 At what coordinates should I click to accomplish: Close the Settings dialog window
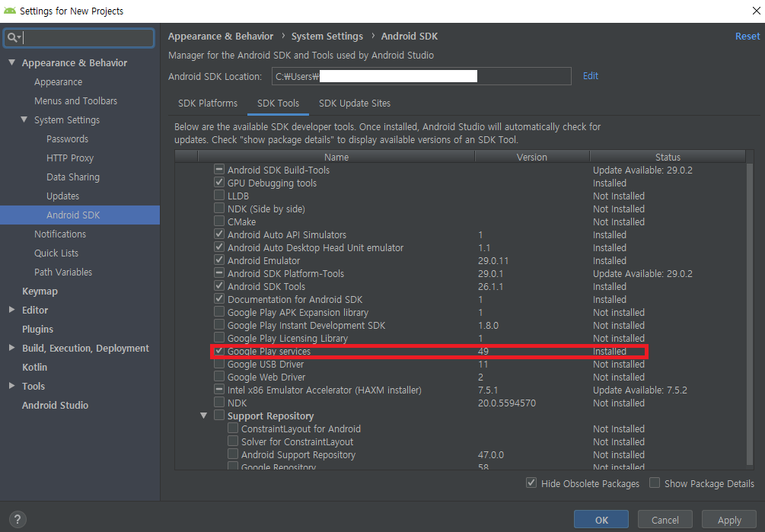coord(756,11)
